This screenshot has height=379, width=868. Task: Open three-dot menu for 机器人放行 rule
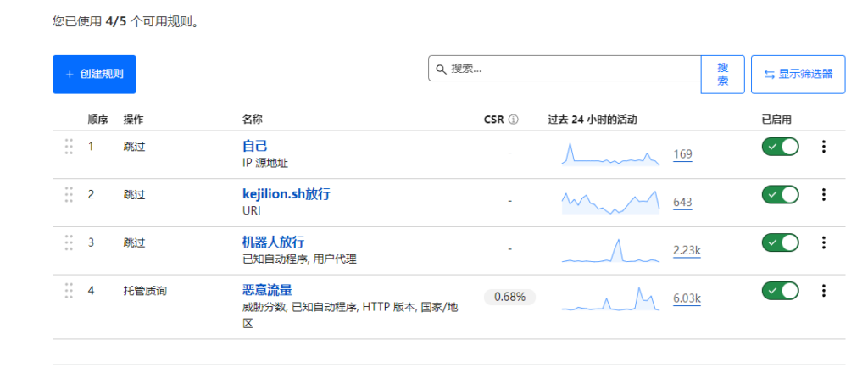823,243
